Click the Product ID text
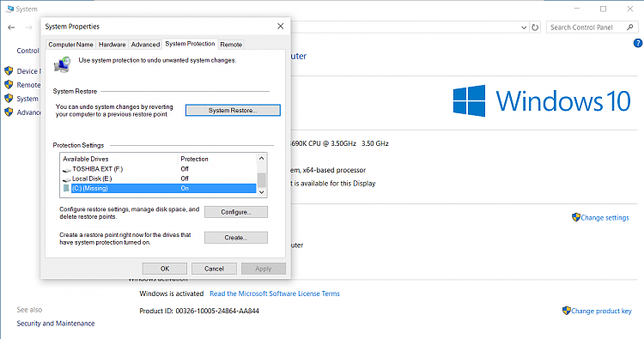Image resolution: width=644 pixels, height=339 pixels. (199, 311)
